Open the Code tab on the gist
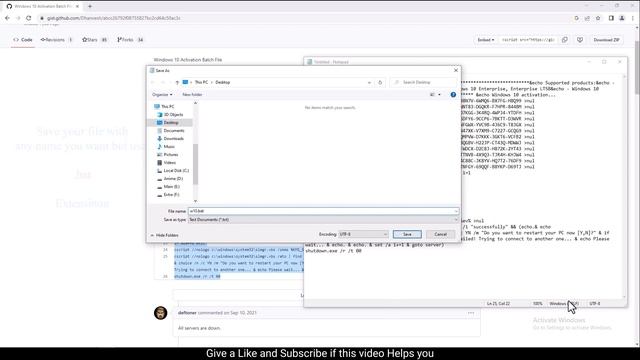This screenshot has height=360, width=640. 23,40
